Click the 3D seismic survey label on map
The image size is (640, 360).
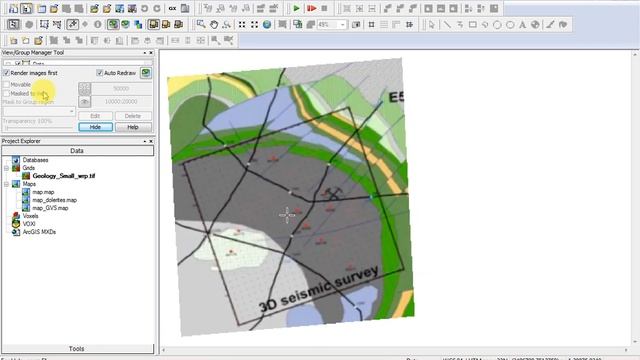coord(319,289)
